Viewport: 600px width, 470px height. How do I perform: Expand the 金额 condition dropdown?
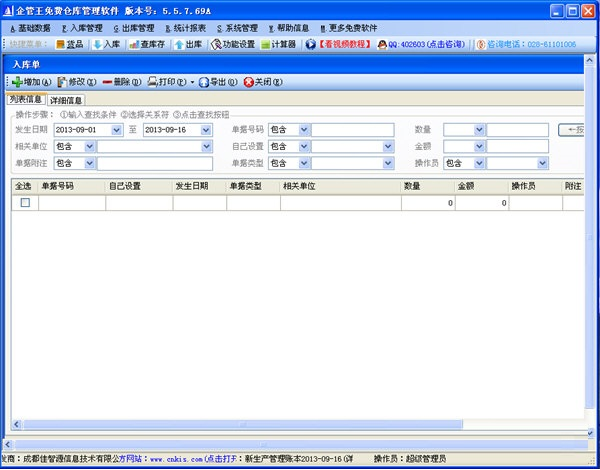(479, 146)
